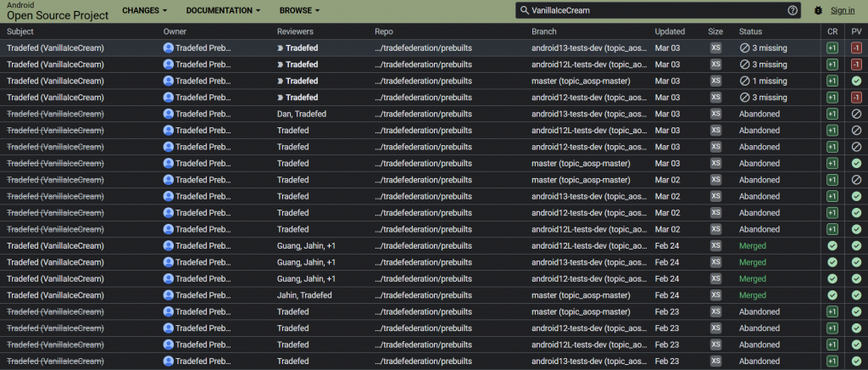Click CR green check in android12L-tests-dev Merged row
868x370 pixels.
(x=832, y=246)
